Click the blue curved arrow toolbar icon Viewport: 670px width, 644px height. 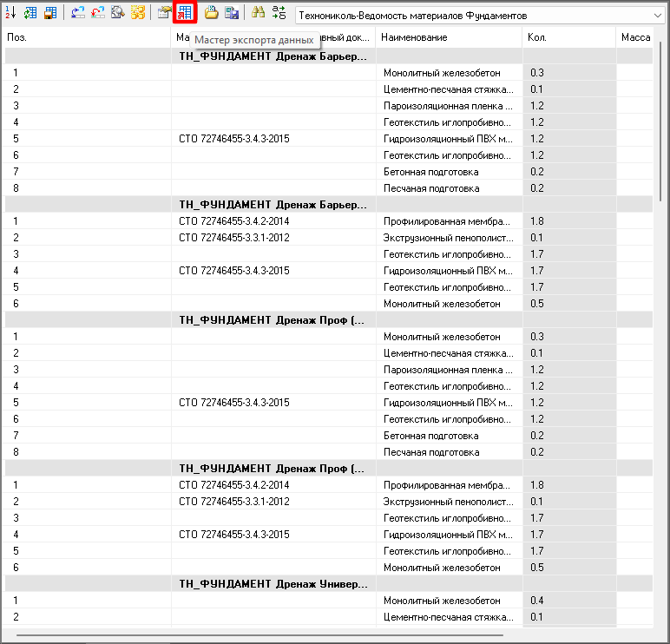[78, 13]
